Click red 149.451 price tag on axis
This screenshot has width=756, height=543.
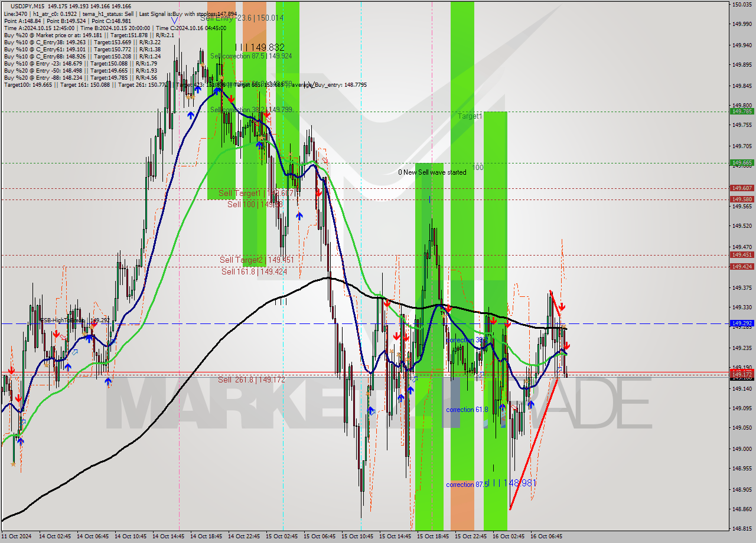[x=742, y=255]
